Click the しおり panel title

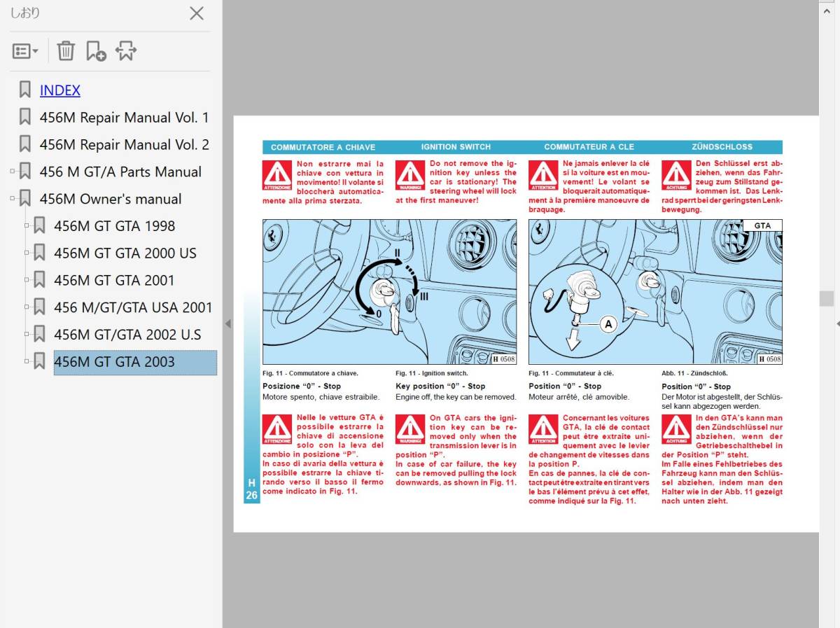point(25,13)
